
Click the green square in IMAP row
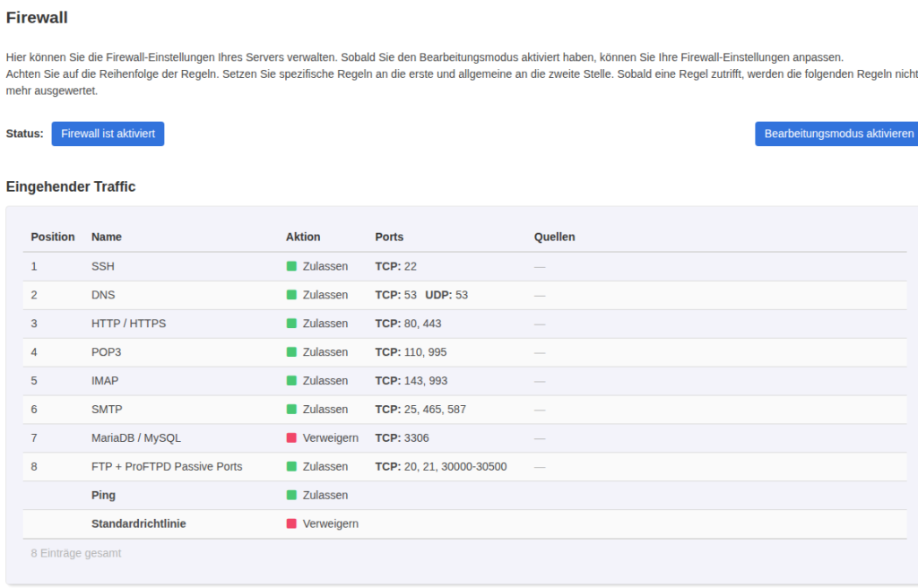(x=291, y=381)
